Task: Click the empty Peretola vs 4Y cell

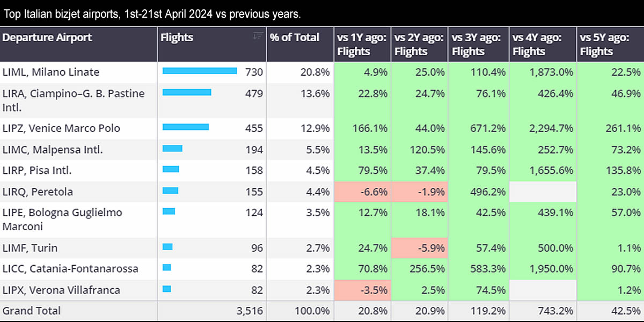Action: click(x=543, y=192)
